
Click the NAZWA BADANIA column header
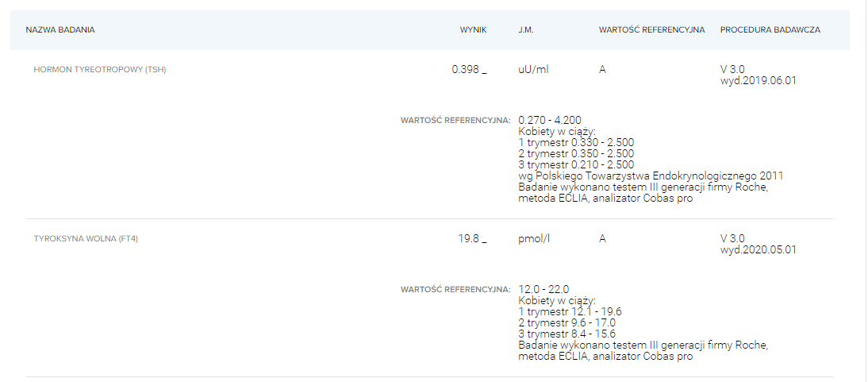[60, 30]
